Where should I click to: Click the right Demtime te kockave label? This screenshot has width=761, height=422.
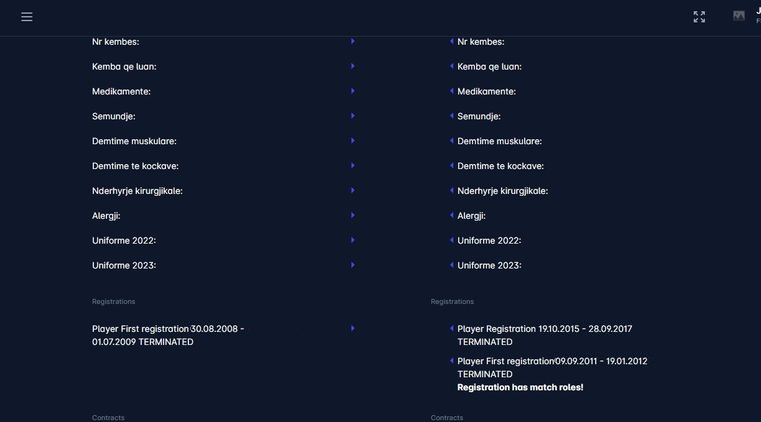coord(500,166)
